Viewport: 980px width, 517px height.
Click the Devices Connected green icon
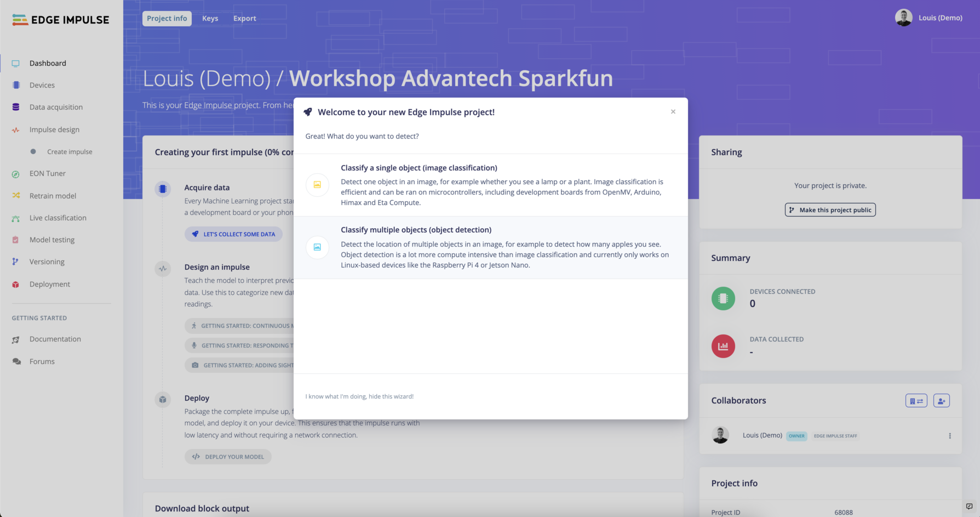click(723, 298)
